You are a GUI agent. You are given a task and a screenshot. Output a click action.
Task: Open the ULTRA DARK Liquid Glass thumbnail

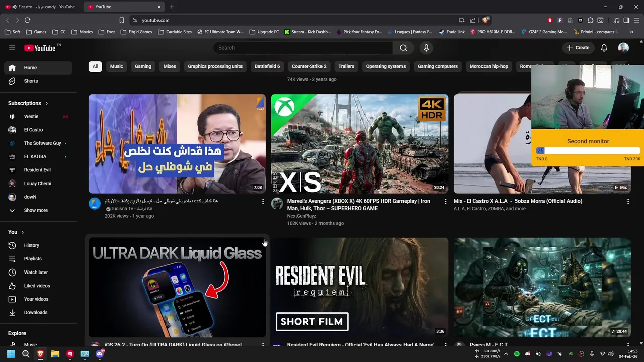tap(177, 288)
